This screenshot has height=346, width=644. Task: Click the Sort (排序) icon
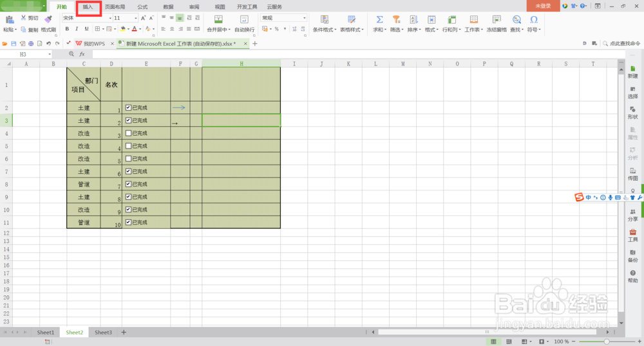[413, 19]
